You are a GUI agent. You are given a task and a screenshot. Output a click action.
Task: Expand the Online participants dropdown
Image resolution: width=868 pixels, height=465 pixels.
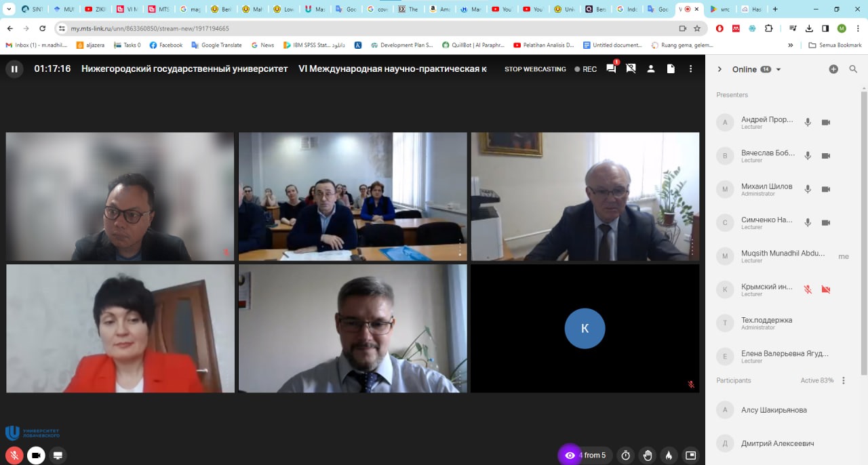pyautogui.click(x=778, y=70)
